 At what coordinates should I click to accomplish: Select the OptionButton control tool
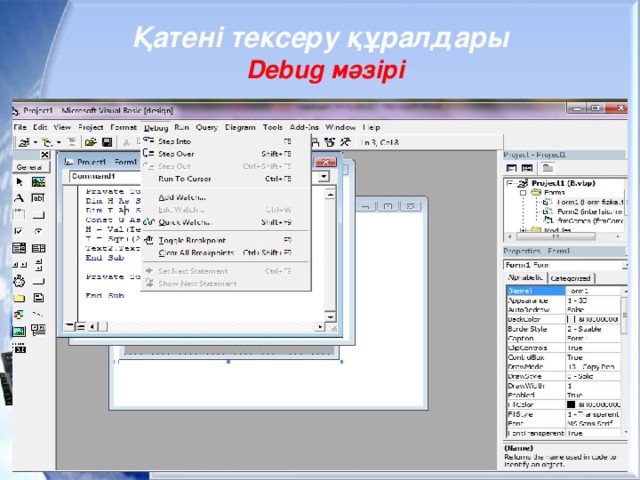click(x=38, y=231)
